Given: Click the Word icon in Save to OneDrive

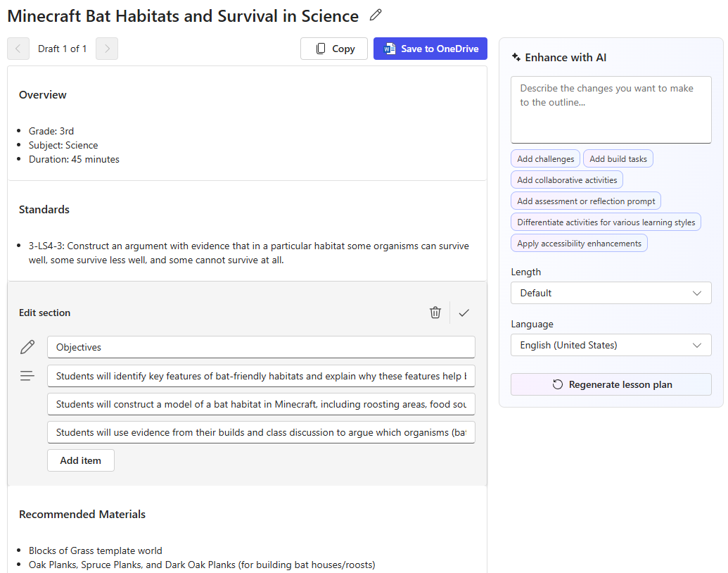Looking at the screenshot, I should [390, 49].
